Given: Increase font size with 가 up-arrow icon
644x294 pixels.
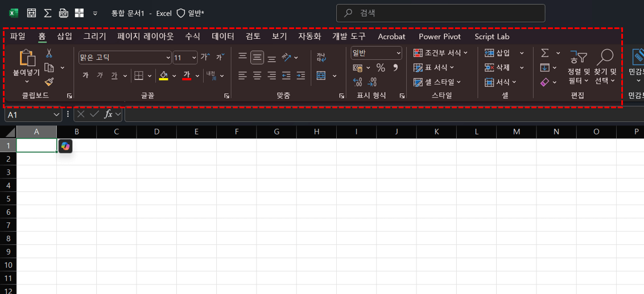Looking at the screenshot, I should pos(205,57).
